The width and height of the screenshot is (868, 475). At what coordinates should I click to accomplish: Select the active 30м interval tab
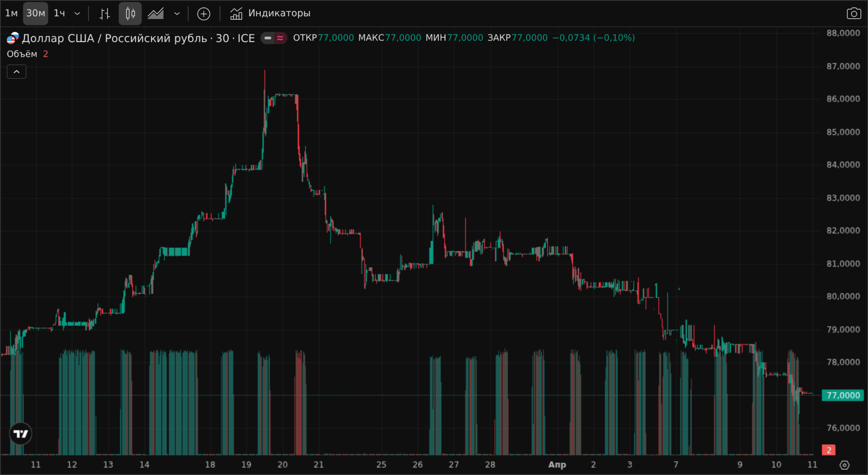click(36, 13)
